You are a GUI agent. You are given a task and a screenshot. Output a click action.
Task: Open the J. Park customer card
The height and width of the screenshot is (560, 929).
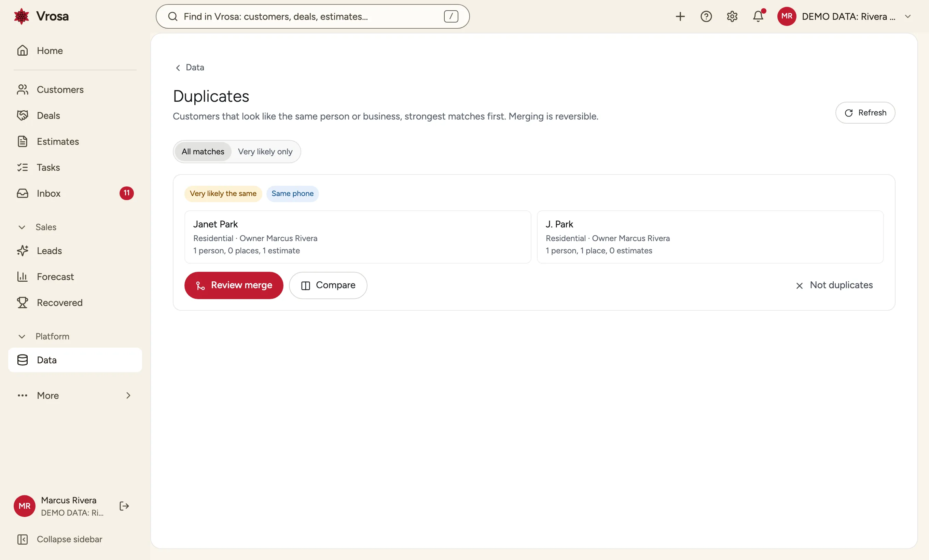point(710,237)
